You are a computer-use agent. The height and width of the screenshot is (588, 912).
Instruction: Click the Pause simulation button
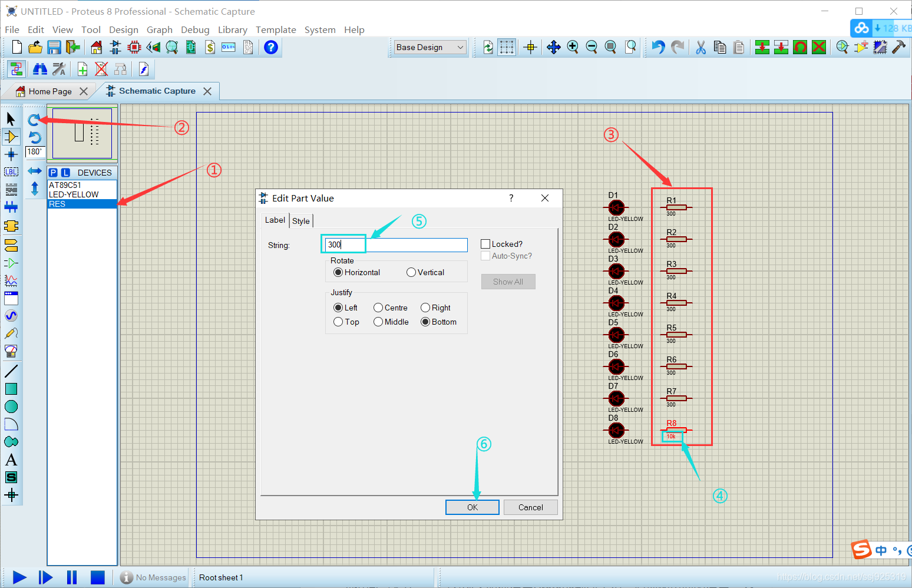click(x=72, y=577)
